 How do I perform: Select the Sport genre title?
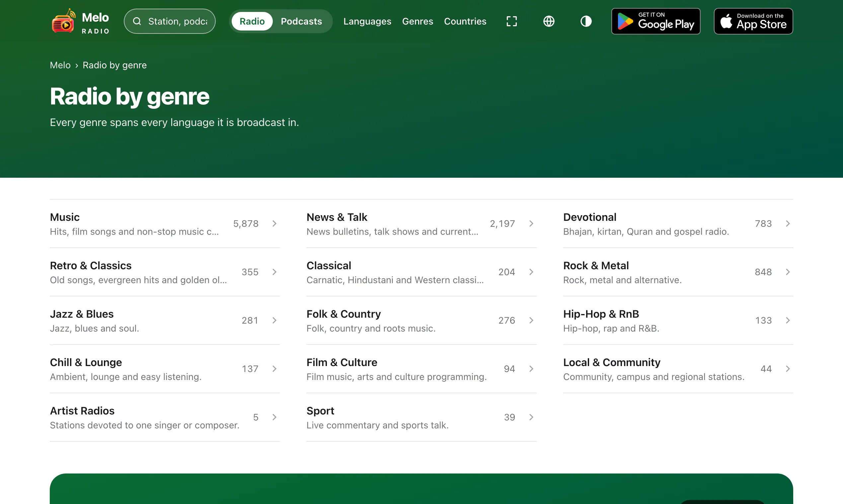point(320,411)
